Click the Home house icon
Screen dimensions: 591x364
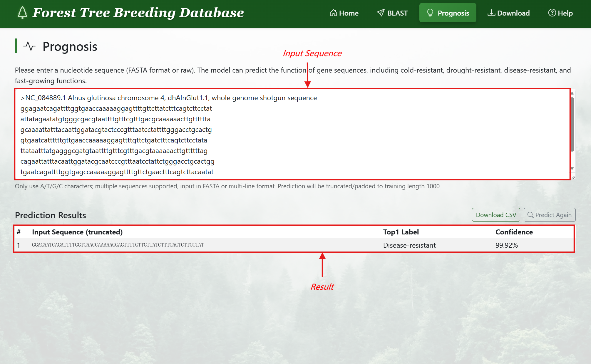click(333, 13)
